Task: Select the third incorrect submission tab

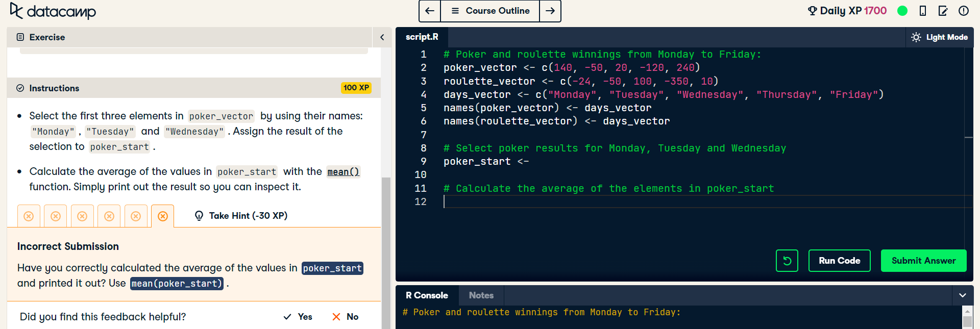Action: [82, 216]
